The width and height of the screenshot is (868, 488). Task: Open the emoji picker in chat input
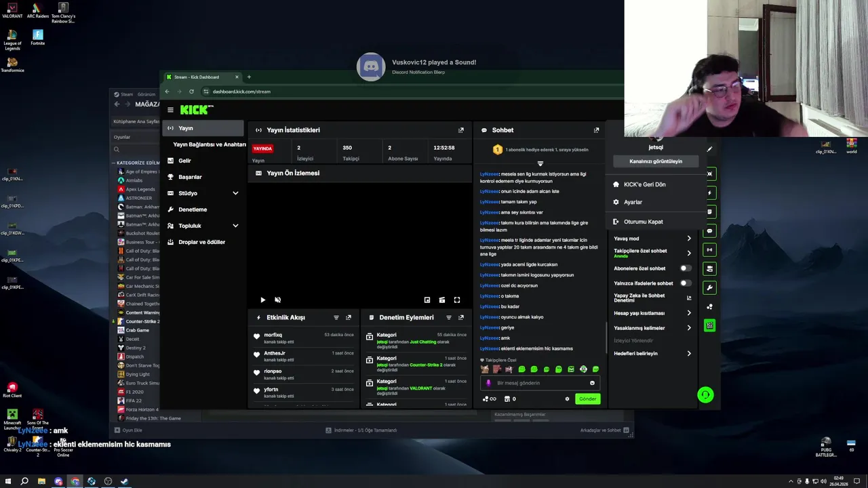592,383
